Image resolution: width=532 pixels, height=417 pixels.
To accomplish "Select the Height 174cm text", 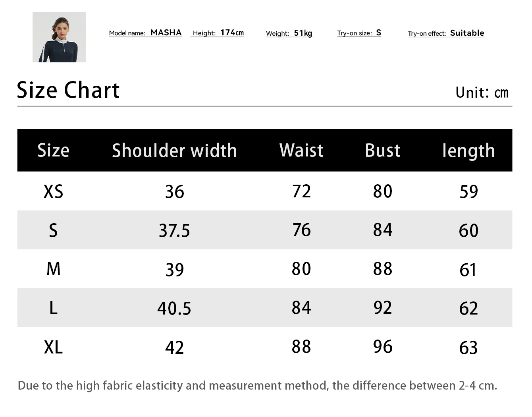I will (x=218, y=33).
